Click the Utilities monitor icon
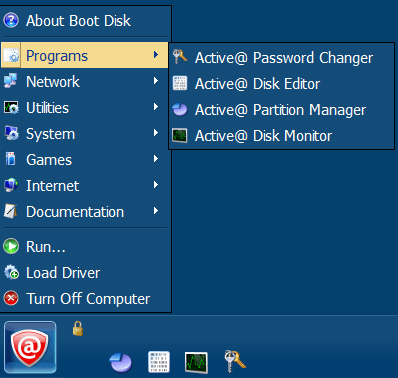The height and width of the screenshot is (378, 398). pos(11,107)
